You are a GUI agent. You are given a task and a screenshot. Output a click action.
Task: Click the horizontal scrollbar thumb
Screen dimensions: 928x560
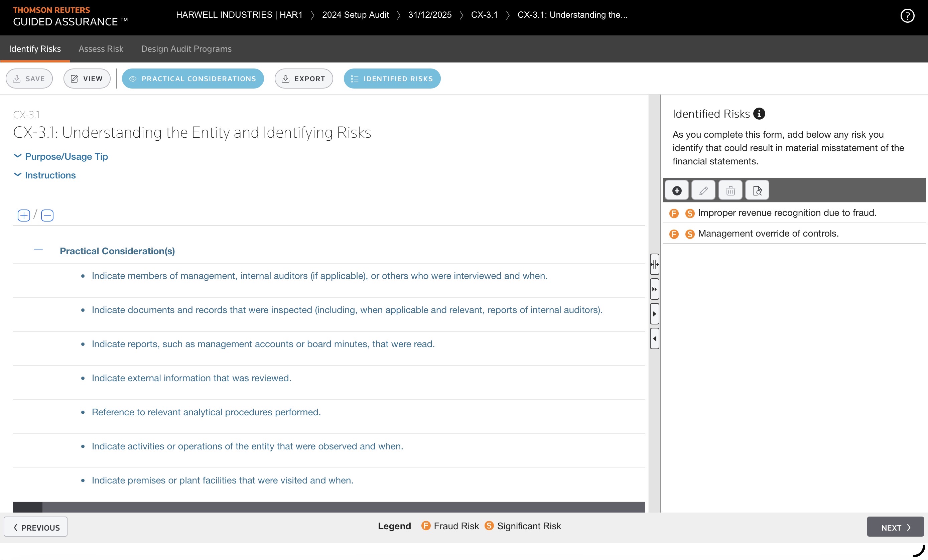point(27,507)
